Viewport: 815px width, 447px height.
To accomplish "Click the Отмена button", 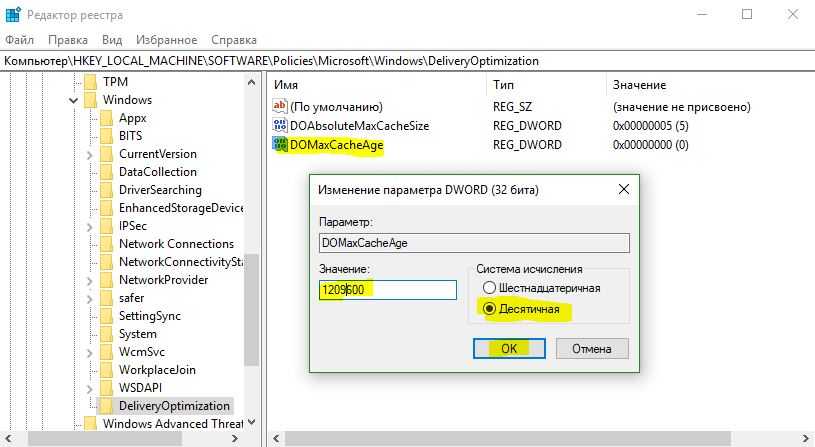I will pyautogui.click(x=591, y=349).
